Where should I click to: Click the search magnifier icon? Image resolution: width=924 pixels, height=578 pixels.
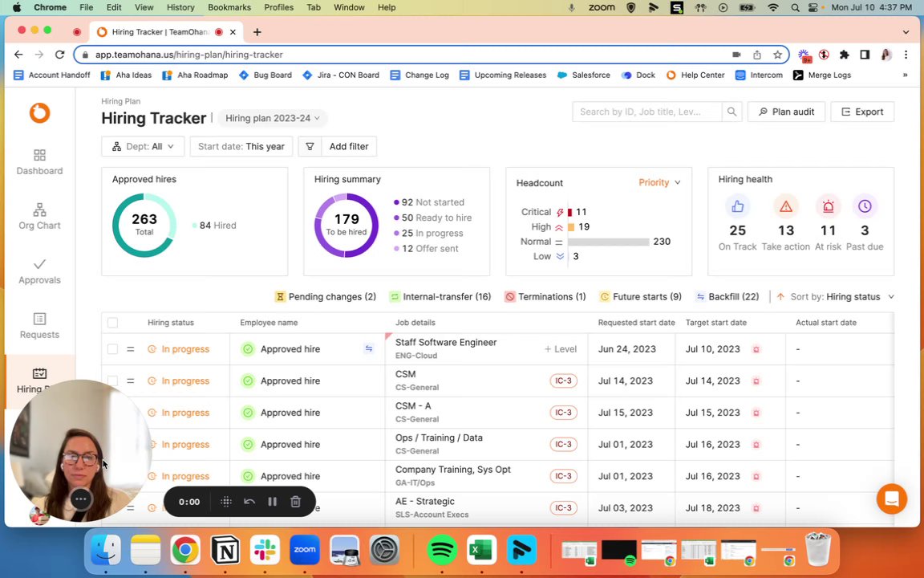pos(731,112)
